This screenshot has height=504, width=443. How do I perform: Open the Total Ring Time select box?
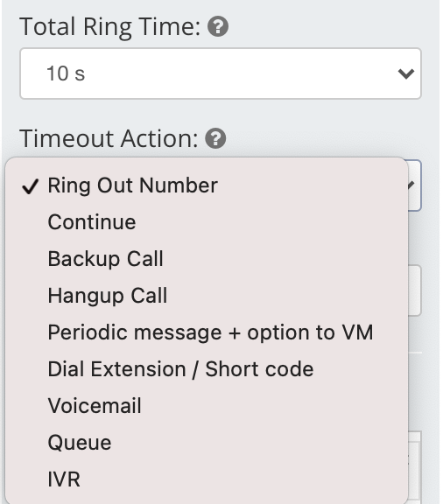[x=221, y=73]
